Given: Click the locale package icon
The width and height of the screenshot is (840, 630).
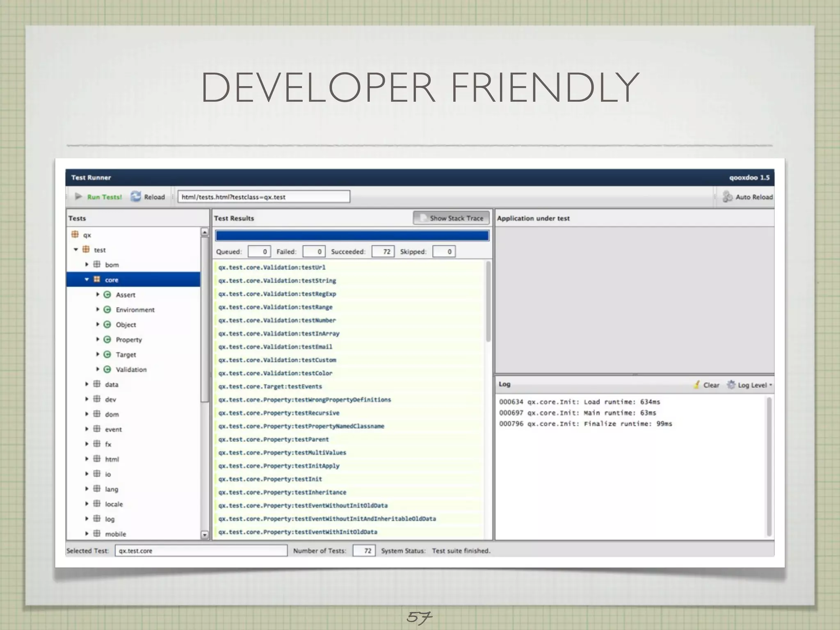Looking at the screenshot, I should tap(97, 504).
